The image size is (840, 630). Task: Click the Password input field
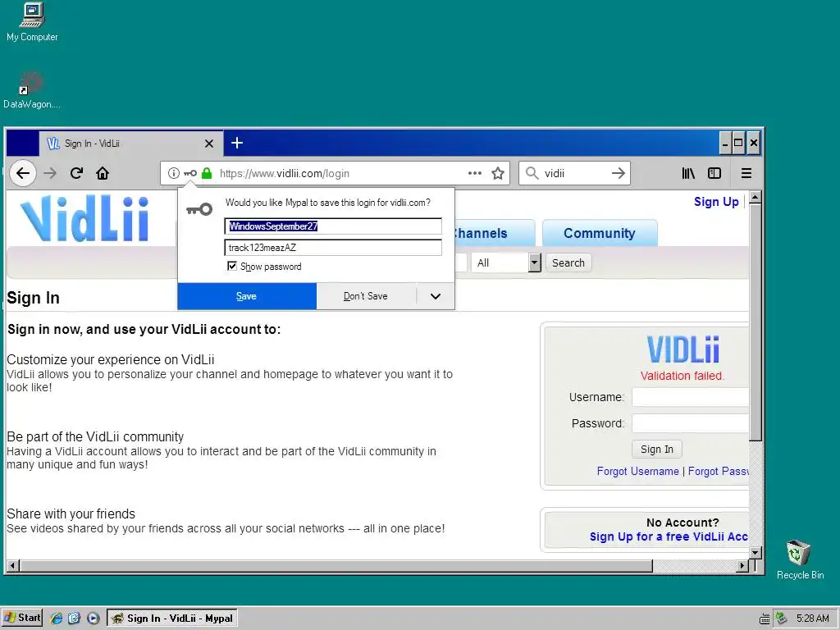click(690, 423)
